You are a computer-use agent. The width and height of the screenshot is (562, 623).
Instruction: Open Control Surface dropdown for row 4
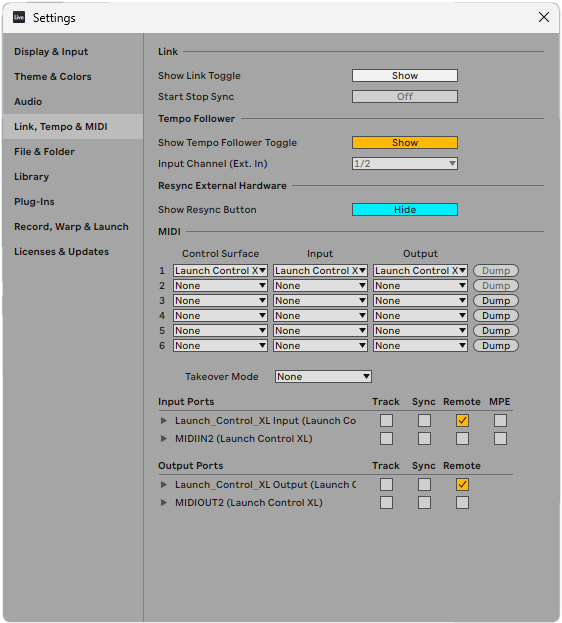click(220, 316)
